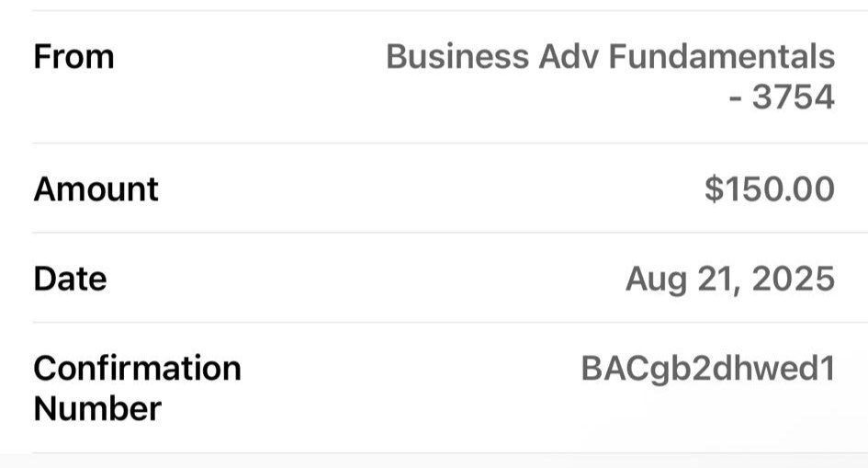The width and height of the screenshot is (868, 468).
Task: Click the Adv abbreviation in account name
Action: coord(569,57)
